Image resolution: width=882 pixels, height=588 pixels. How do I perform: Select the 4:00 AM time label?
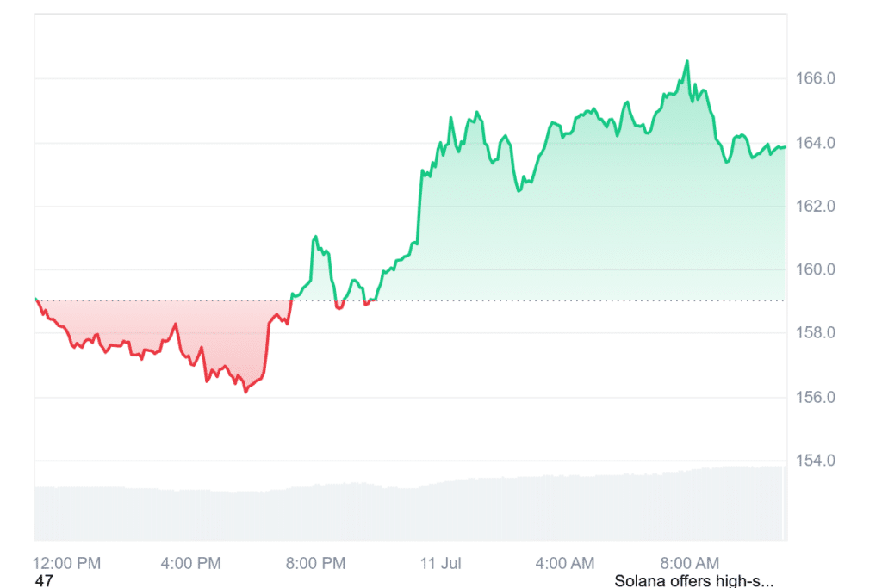tap(564, 563)
